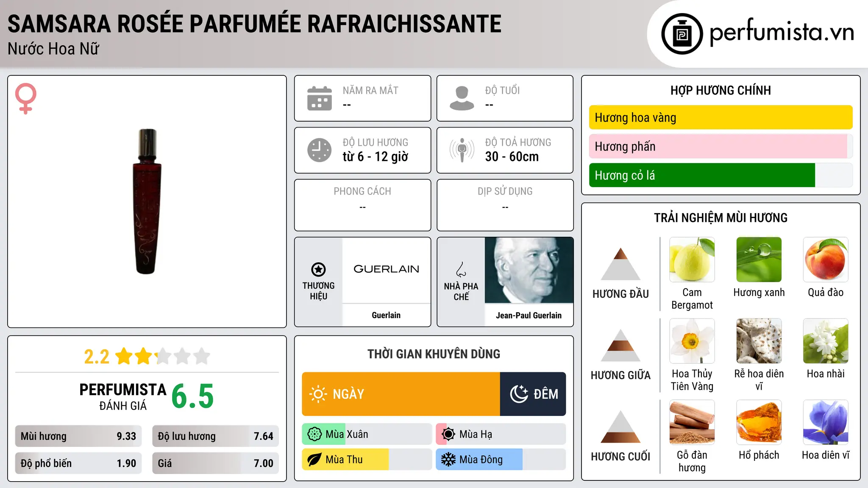Click the sun icon in the Ngày bar
The height and width of the screenshot is (488, 868).
tap(318, 394)
